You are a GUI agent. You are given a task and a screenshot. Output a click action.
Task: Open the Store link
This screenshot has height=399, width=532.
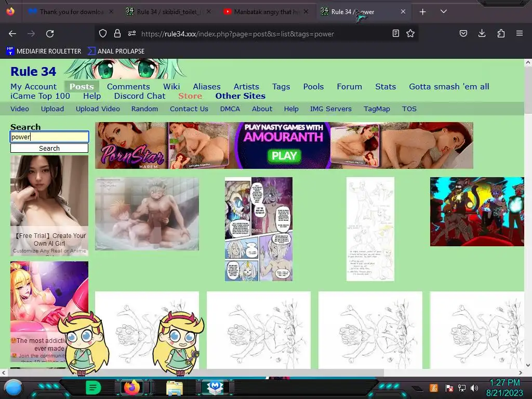[190, 96]
